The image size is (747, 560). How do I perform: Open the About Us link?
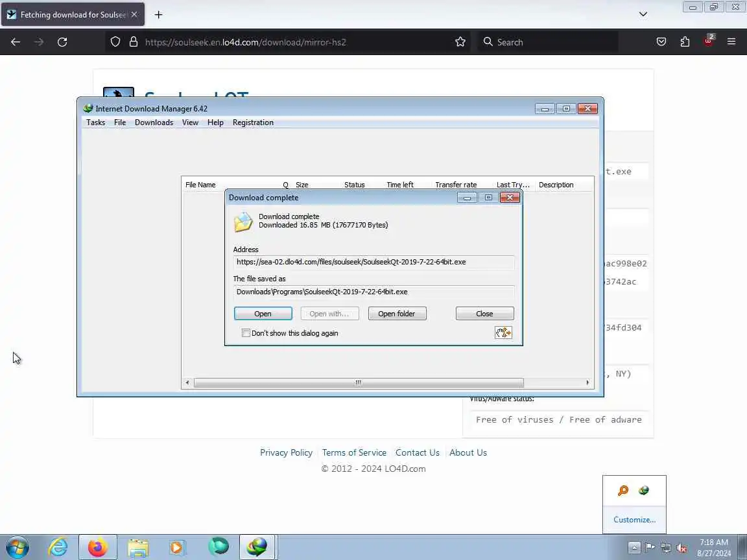click(x=468, y=452)
